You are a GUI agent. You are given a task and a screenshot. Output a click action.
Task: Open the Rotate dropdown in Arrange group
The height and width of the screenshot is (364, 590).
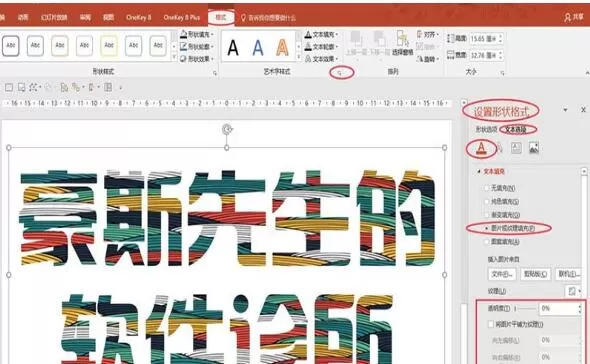tap(428, 59)
